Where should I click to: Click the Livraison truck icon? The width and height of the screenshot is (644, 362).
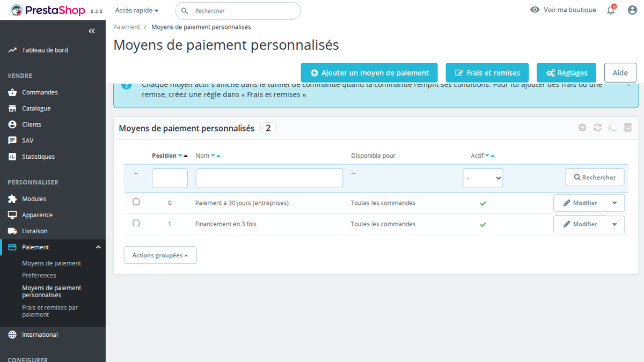tap(12, 231)
